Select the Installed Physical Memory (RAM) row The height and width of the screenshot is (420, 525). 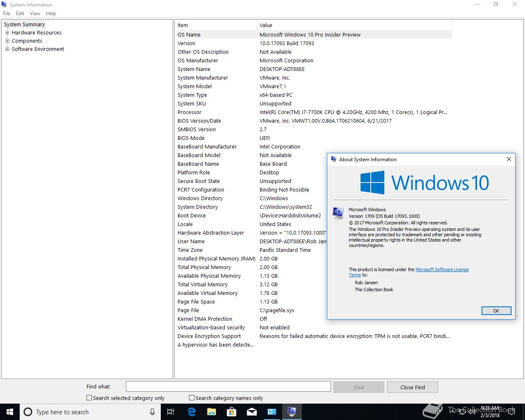pos(252,259)
